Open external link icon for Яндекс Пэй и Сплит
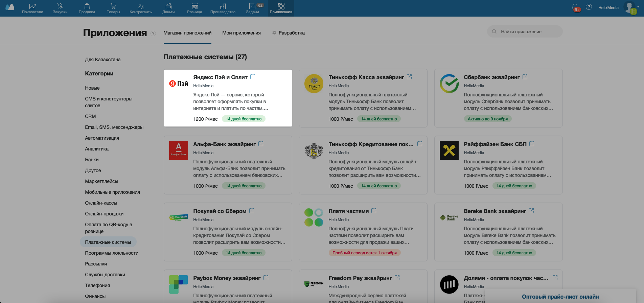 253,77
